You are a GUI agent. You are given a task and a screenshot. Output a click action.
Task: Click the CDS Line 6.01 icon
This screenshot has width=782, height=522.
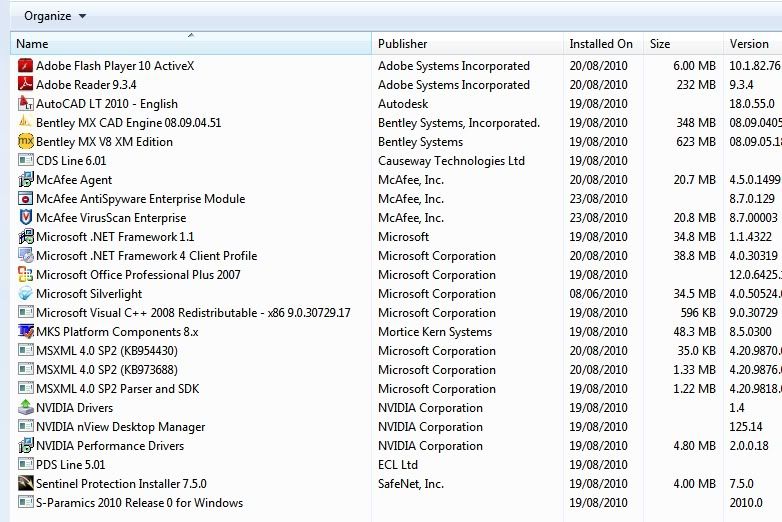click(x=25, y=161)
